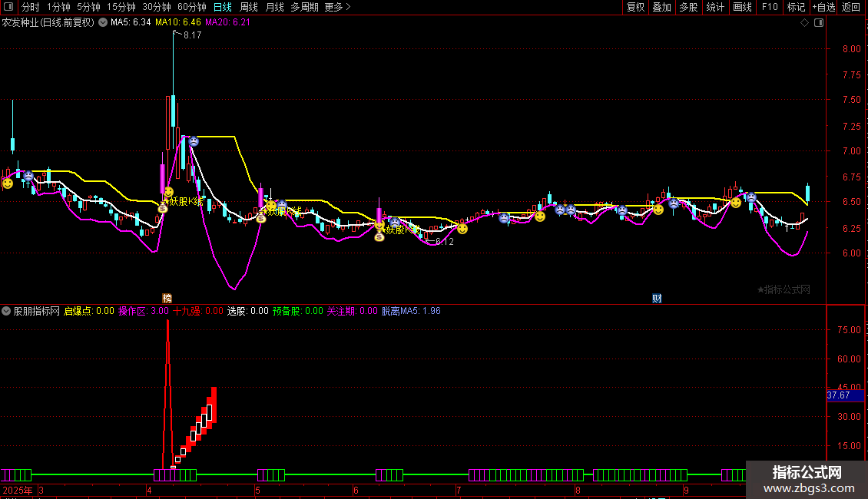This screenshot has width=868, height=499.
Task: Click the money bag icon near 6.12 low
Action: pyautogui.click(x=379, y=236)
